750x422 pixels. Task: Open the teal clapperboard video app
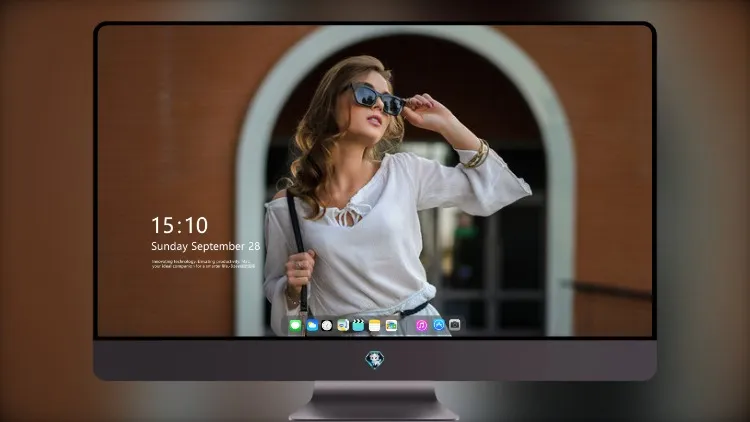(x=359, y=325)
